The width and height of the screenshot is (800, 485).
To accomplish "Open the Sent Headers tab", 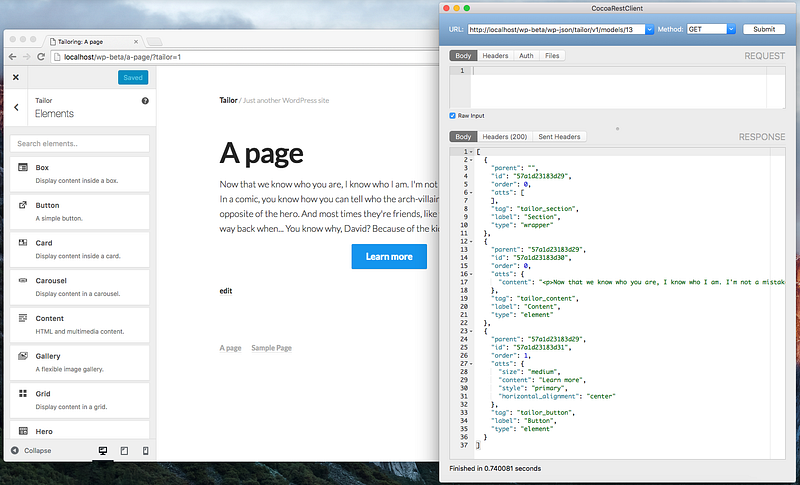I will [559, 137].
